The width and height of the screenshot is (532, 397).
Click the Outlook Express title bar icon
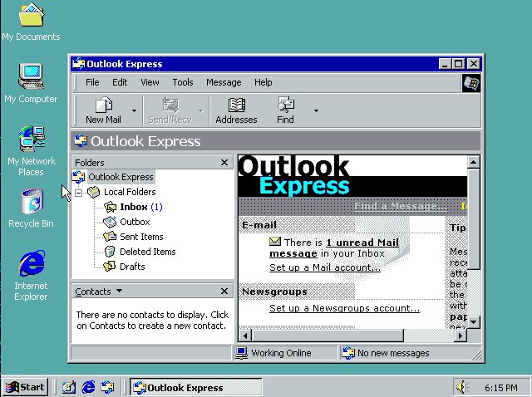tap(79, 64)
